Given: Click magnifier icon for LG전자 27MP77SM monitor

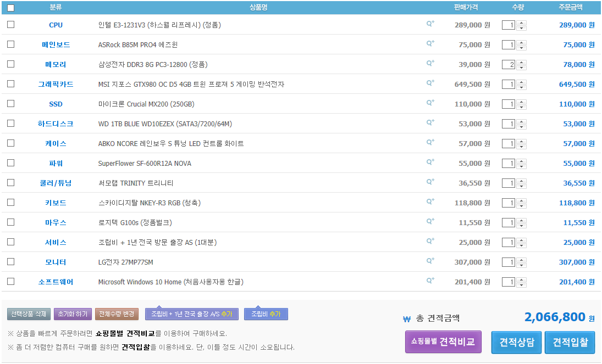Looking at the screenshot, I should click(430, 261).
